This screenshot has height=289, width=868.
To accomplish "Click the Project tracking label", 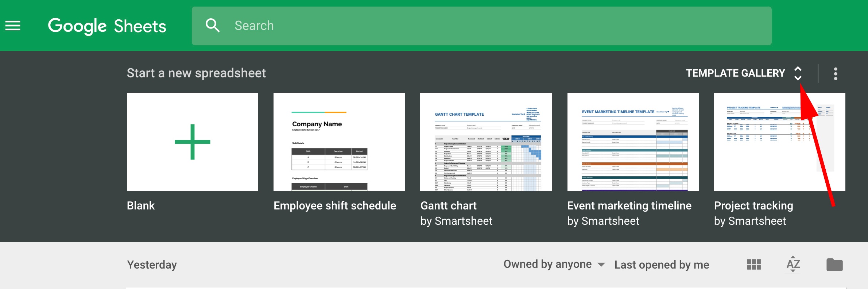I will (x=753, y=206).
